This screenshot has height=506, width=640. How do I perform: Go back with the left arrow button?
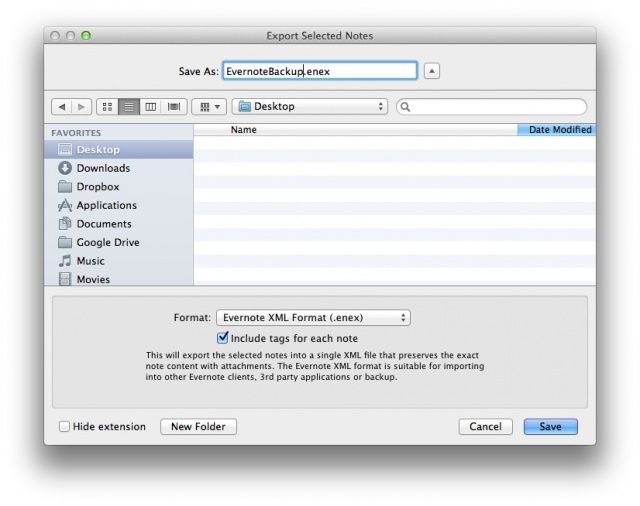click(x=62, y=107)
